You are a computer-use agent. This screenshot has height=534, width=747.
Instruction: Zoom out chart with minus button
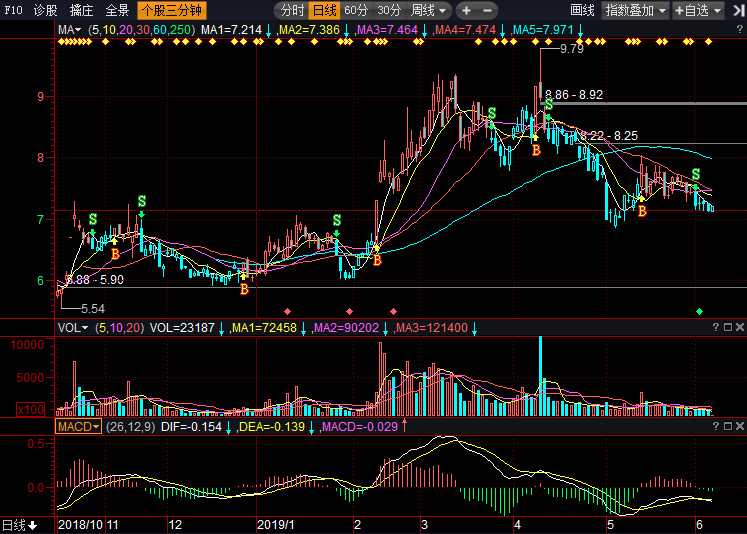(487, 10)
